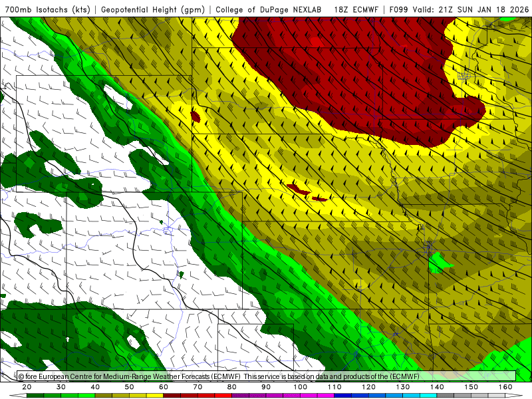The image size is (532, 399).
Task: Click the yellow swatch left of 60
Action: coord(155,396)
